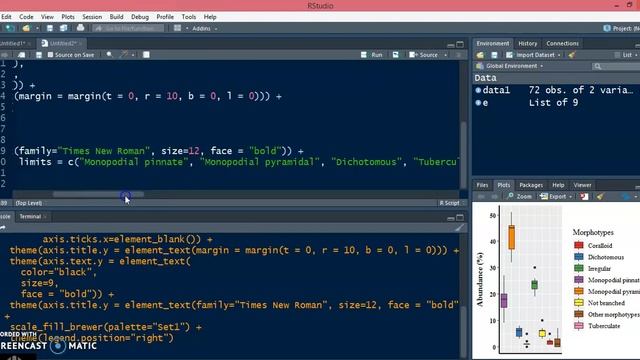Switch to the Terminal tab

30,216
